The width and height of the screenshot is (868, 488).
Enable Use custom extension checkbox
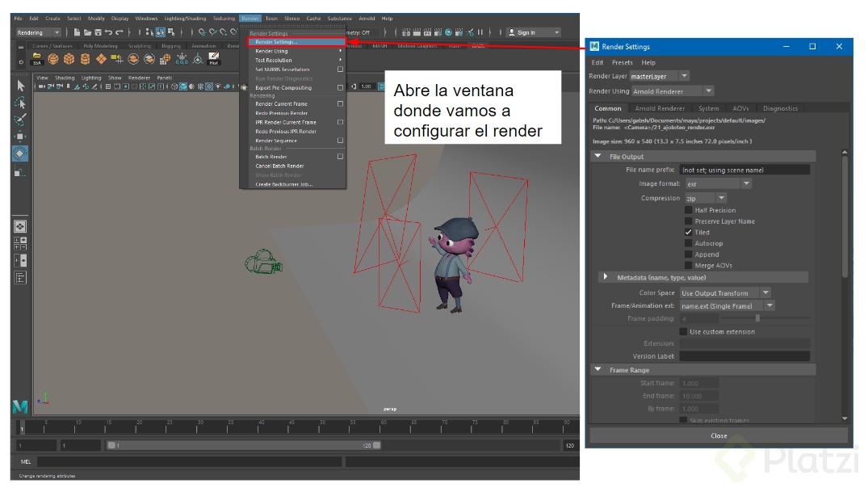pos(683,331)
